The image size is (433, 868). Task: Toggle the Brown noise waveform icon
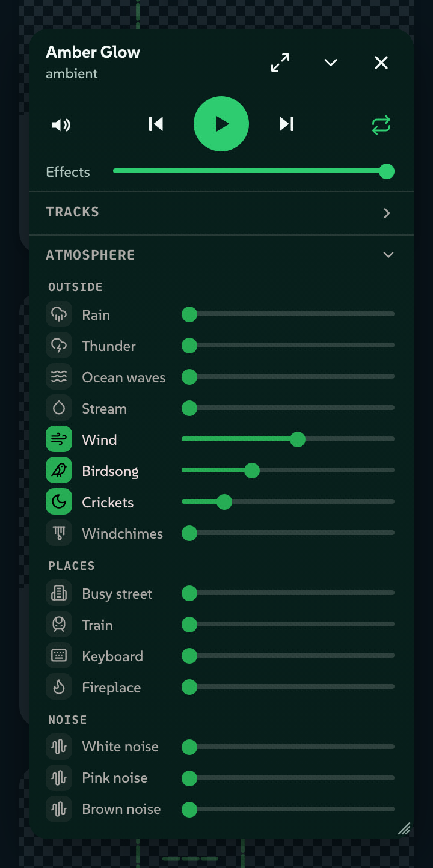coord(59,809)
